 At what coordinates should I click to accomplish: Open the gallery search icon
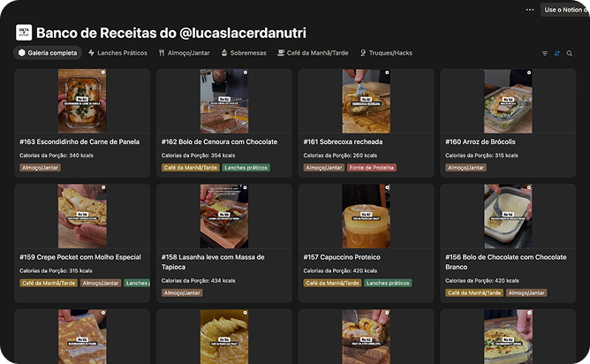tap(570, 53)
